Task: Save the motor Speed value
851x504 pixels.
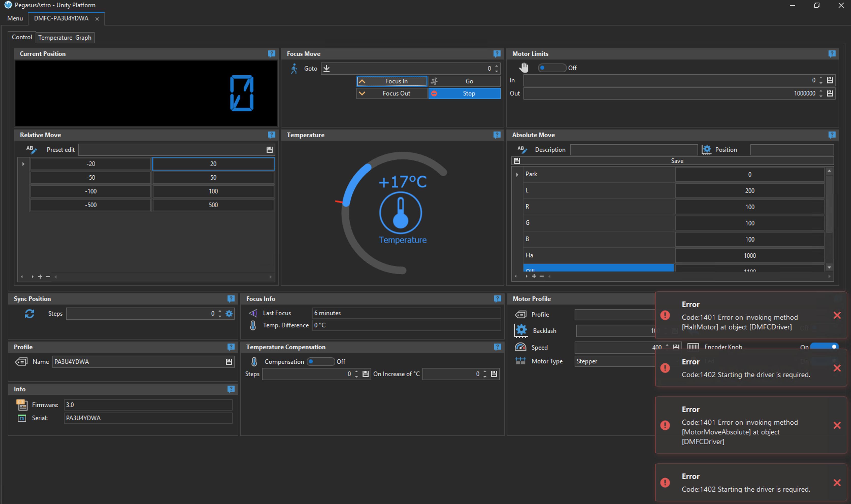Action: tap(676, 346)
